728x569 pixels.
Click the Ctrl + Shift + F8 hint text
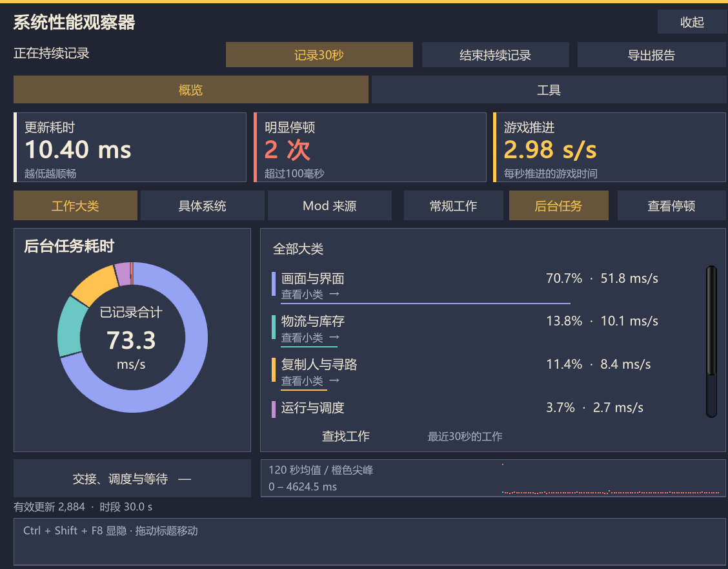point(110,530)
